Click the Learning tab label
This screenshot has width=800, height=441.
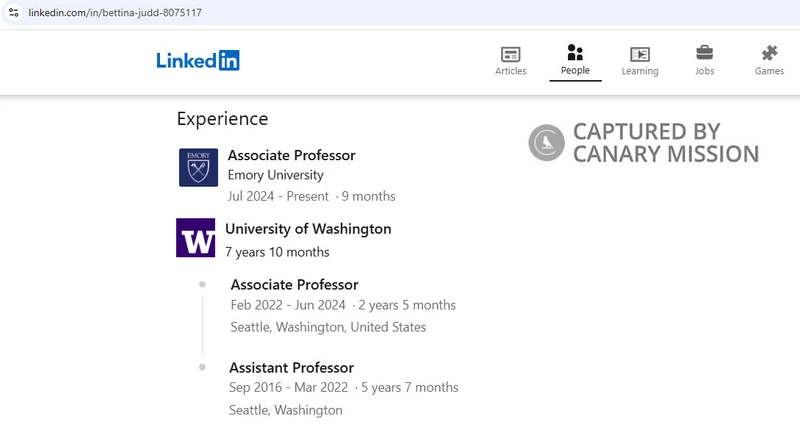pyautogui.click(x=640, y=71)
